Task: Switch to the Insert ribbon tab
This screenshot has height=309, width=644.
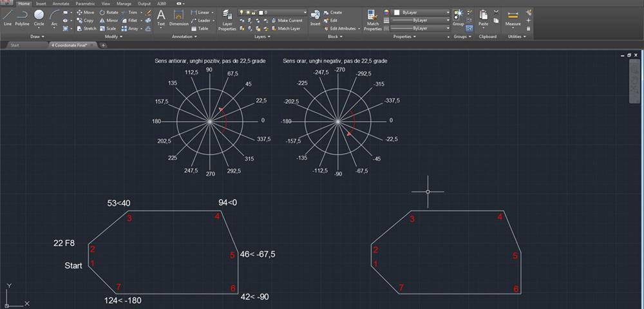Action: (x=41, y=3)
